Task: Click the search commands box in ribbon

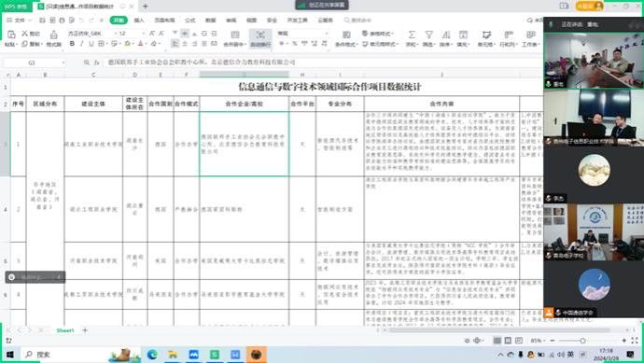Action: 358,21
